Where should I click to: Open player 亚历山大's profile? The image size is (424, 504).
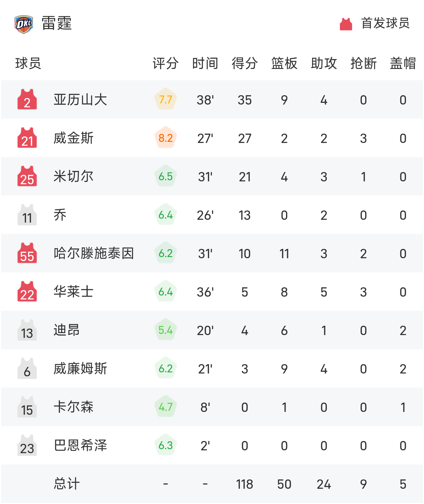point(80,100)
